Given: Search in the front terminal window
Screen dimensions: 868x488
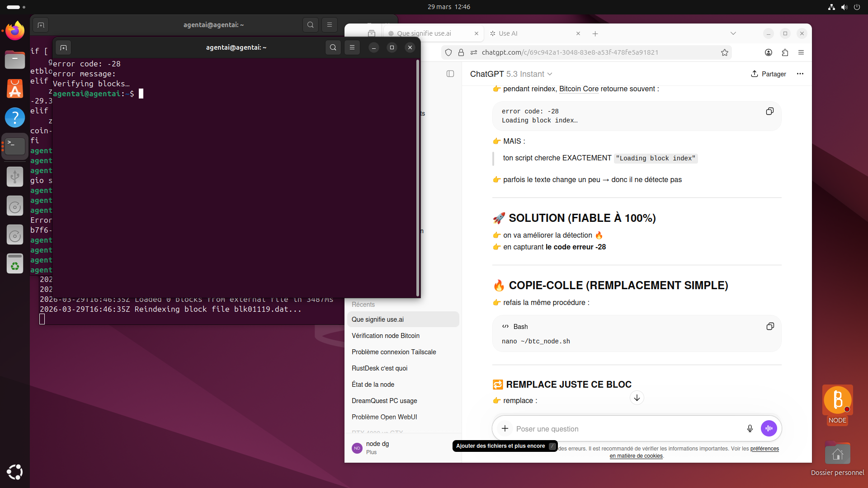Looking at the screenshot, I should pyautogui.click(x=333, y=47).
